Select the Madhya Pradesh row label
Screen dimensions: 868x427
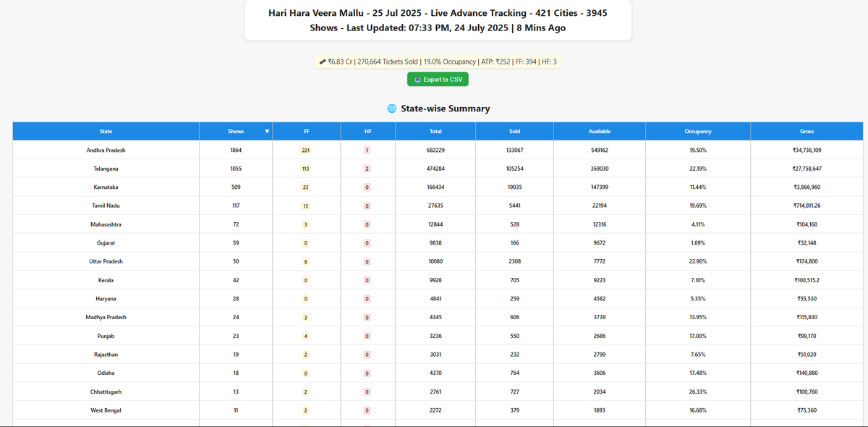(106, 317)
